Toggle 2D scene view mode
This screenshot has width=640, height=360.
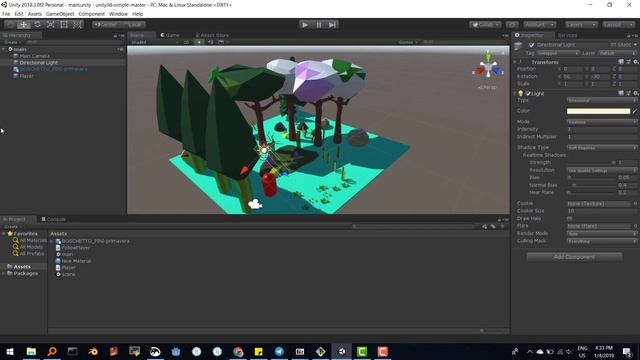click(186, 42)
